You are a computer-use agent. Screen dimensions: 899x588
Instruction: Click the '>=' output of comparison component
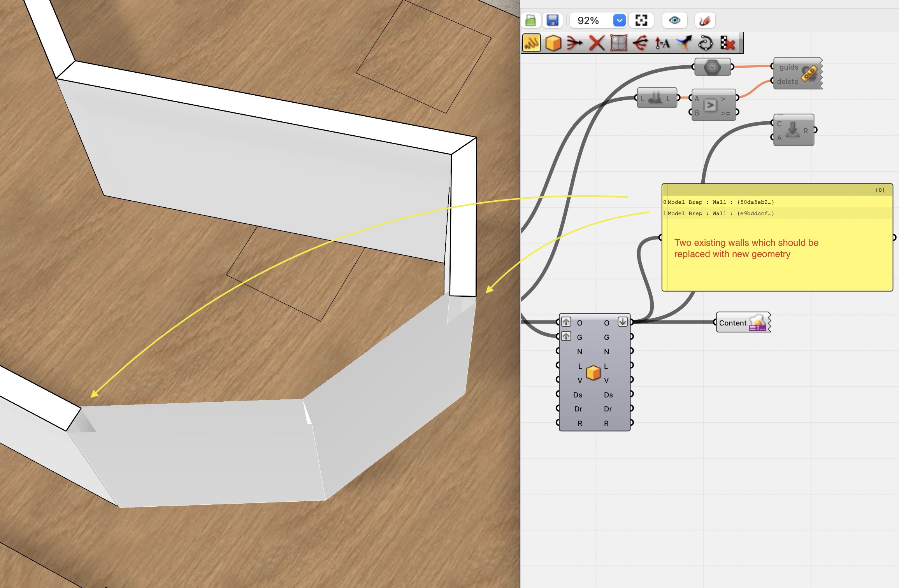[x=725, y=113]
